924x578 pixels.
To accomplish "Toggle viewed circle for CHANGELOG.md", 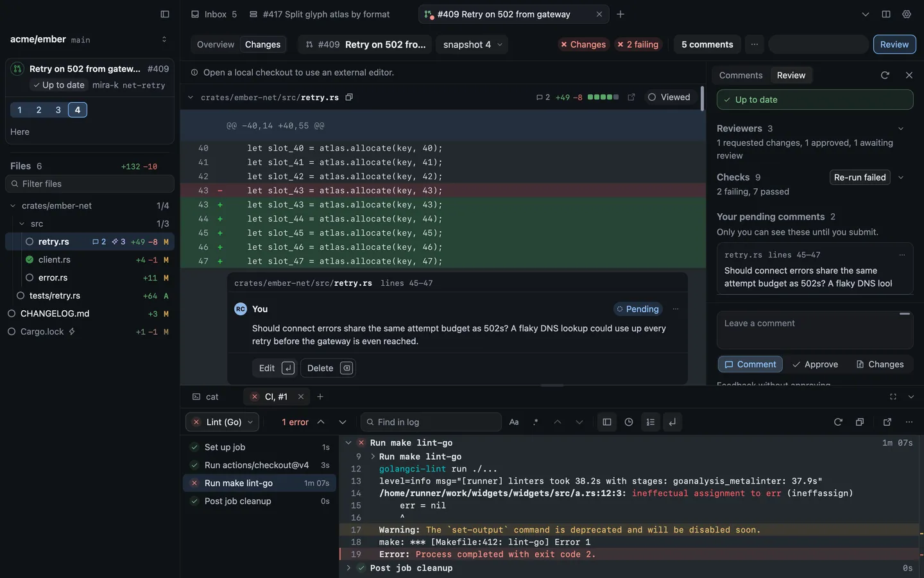I will (12, 313).
